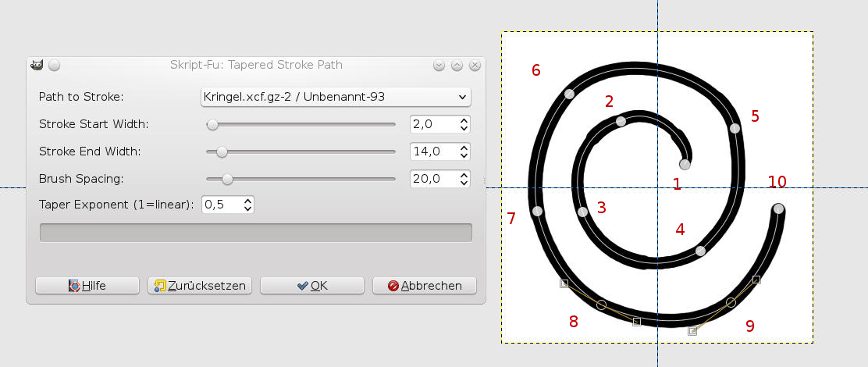Image resolution: width=868 pixels, height=367 pixels.
Task: Click the Stroke Start Width label
Action: point(94,124)
